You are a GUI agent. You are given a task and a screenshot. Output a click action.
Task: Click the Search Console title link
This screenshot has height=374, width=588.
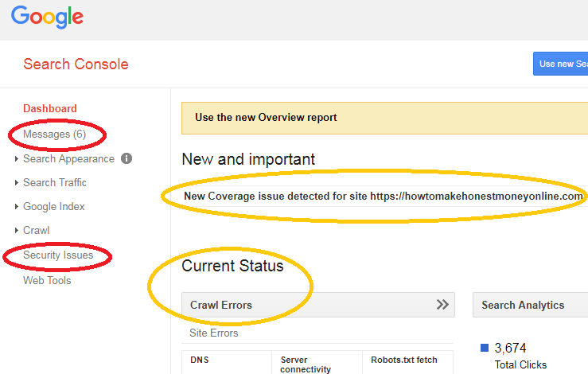tap(76, 64)
